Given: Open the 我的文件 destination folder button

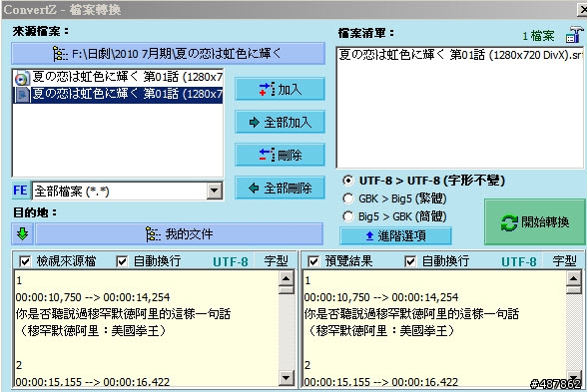Looking at the screenshot, I should (x=180, y=234).
